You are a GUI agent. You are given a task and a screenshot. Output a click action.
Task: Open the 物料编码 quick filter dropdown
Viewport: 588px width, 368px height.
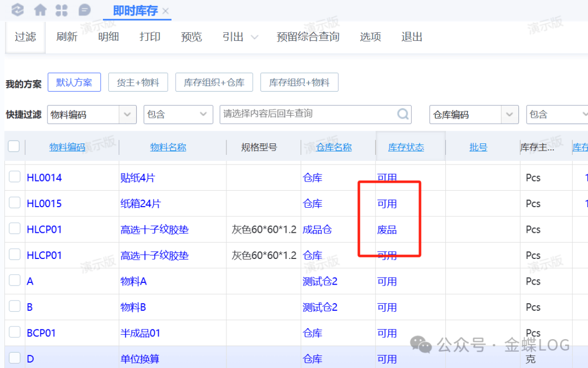click(x=127, y=114)
